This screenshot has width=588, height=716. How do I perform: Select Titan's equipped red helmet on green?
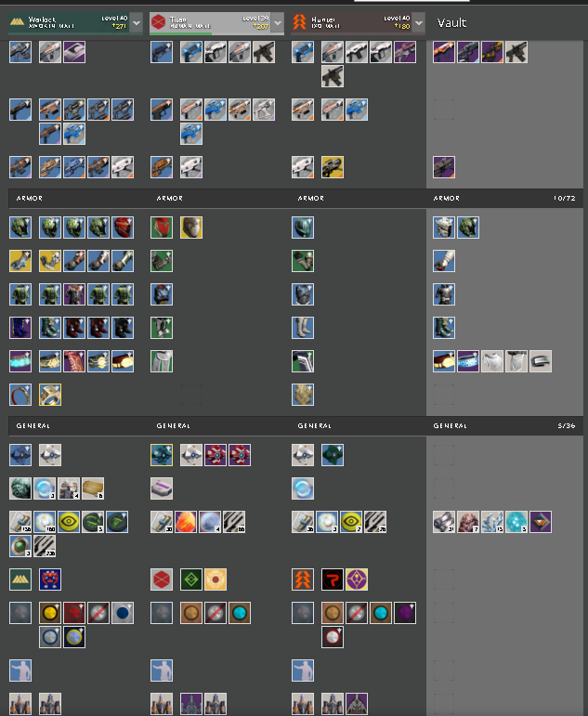[162, 228]
